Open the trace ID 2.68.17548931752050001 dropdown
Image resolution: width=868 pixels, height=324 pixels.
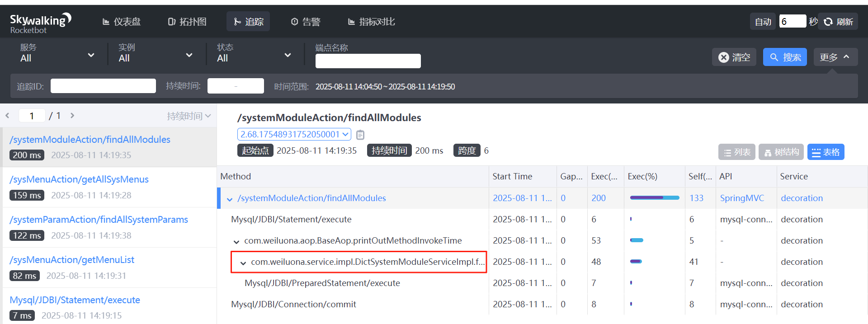click(x=294, y=134)
